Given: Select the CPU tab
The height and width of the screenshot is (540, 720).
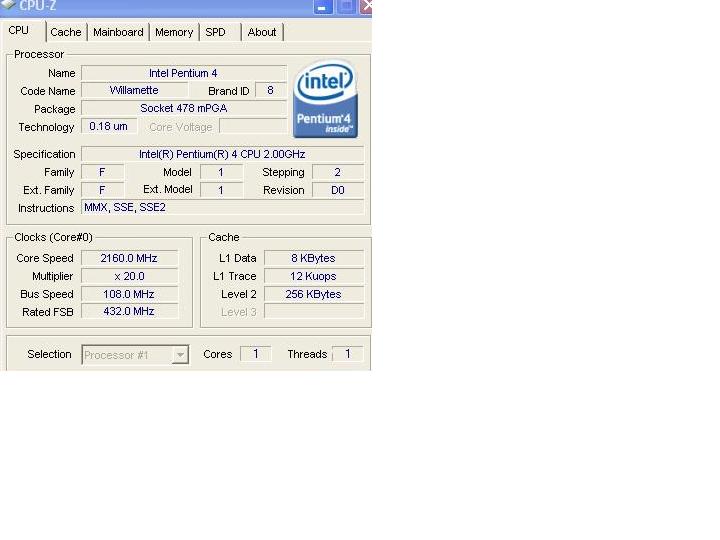Looking at the screenshot, I should (x=19, y=30).
